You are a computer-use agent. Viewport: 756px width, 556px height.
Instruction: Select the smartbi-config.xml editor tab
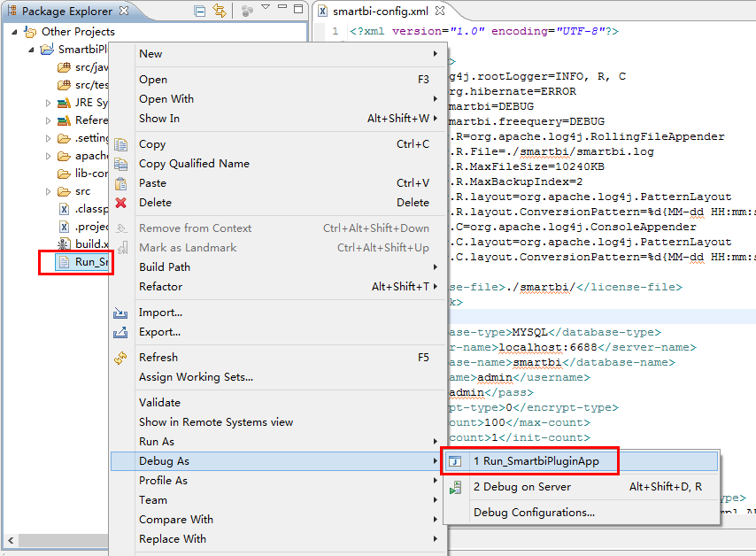tap(380, 12)
